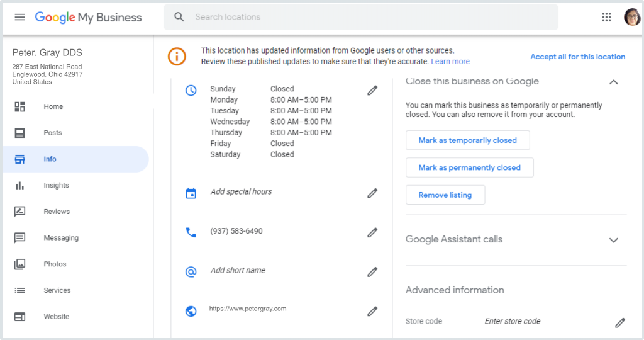
Task: Edit phone number with pencil icon
Action: point(372,232)
